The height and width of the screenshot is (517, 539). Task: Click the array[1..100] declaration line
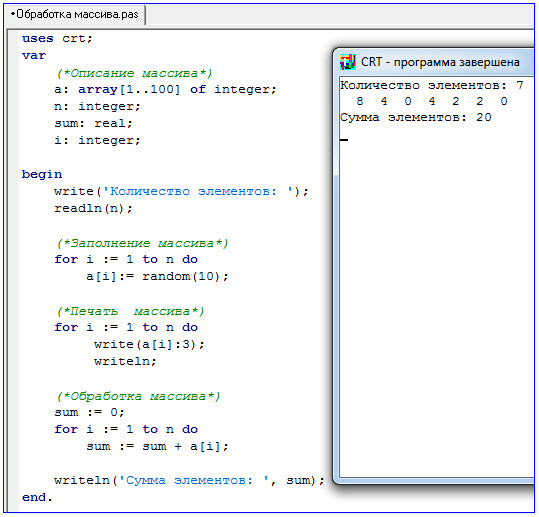pos(165,90)
